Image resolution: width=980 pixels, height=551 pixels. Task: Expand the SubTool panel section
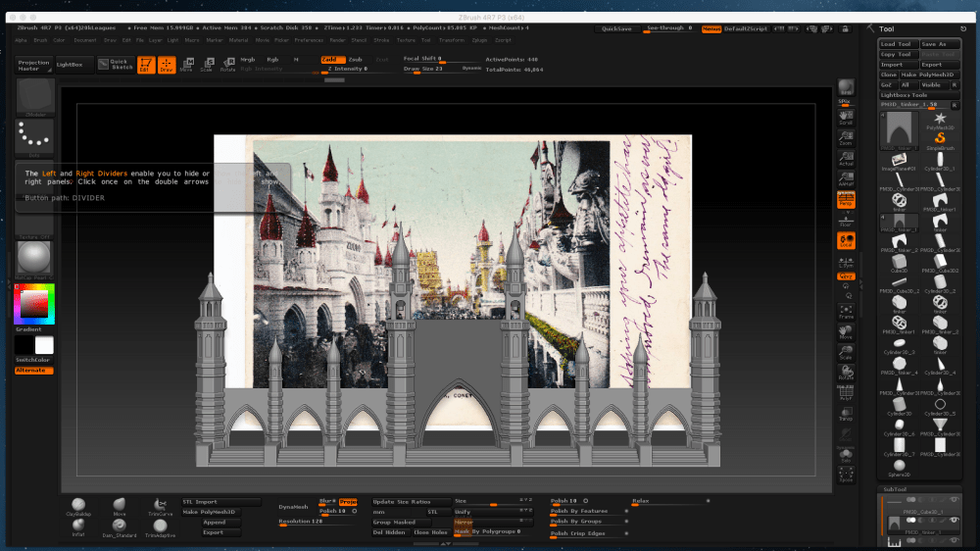point(896,488)
